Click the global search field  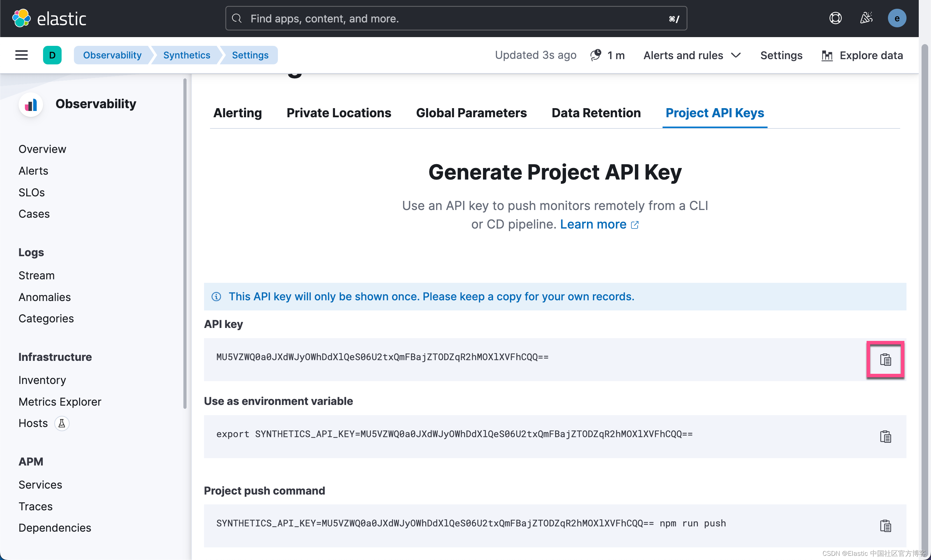[x=455, y=18]
